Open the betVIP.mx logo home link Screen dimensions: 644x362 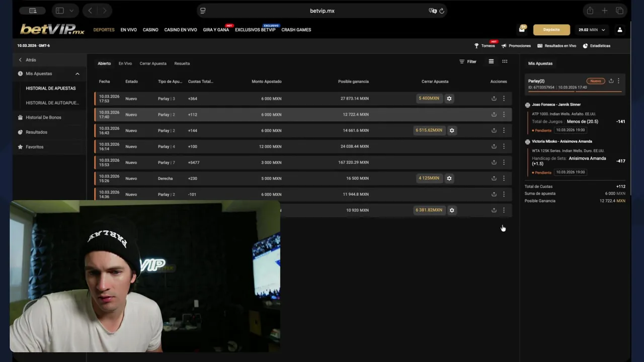pyautogui.click(x=52, y=30)
